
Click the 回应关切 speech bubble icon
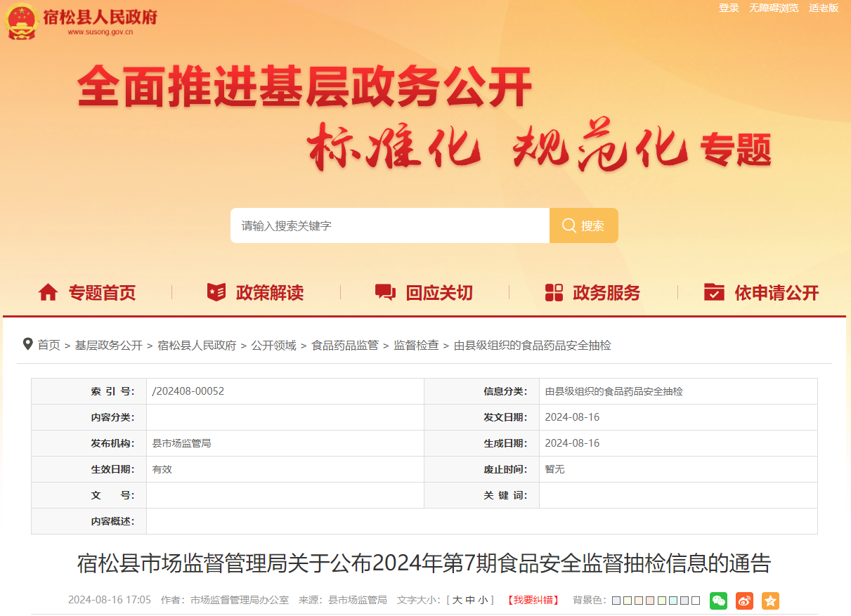[385, 293]
